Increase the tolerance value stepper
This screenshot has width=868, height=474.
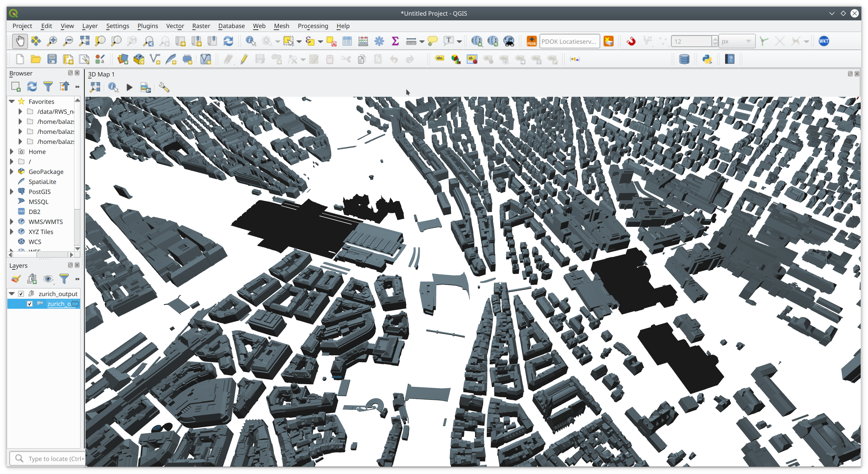[x=715, y=38]
